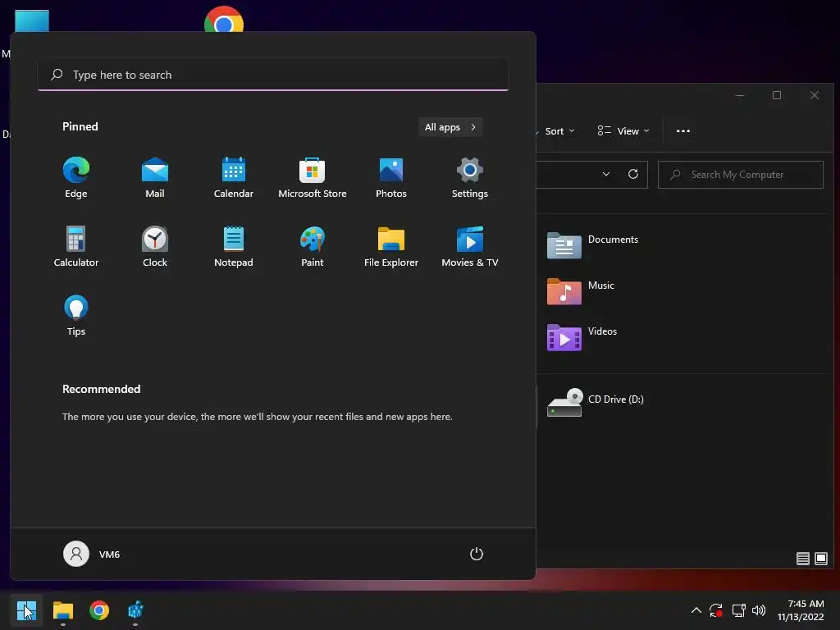Show All apps list

pyautogui.click(x=450, y=127)
